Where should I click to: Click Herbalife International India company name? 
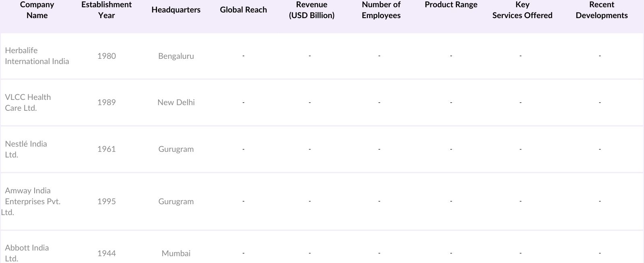click(x=37, y=56)
